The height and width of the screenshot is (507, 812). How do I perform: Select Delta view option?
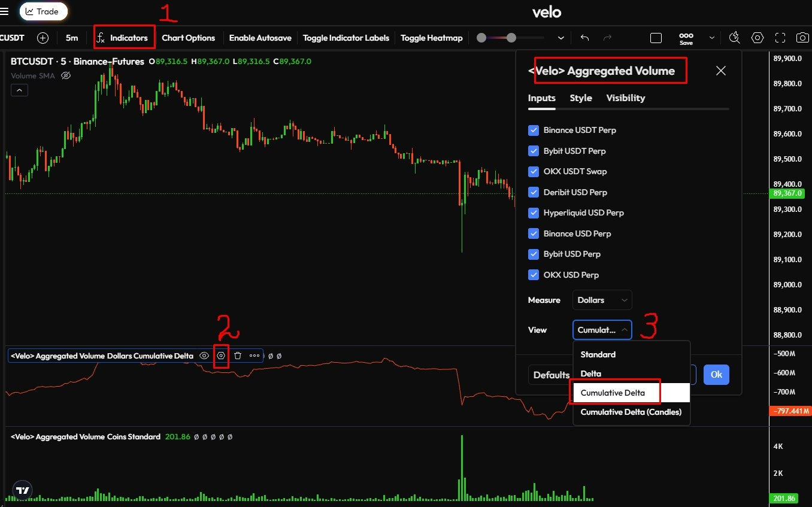(x=632, y=374)
